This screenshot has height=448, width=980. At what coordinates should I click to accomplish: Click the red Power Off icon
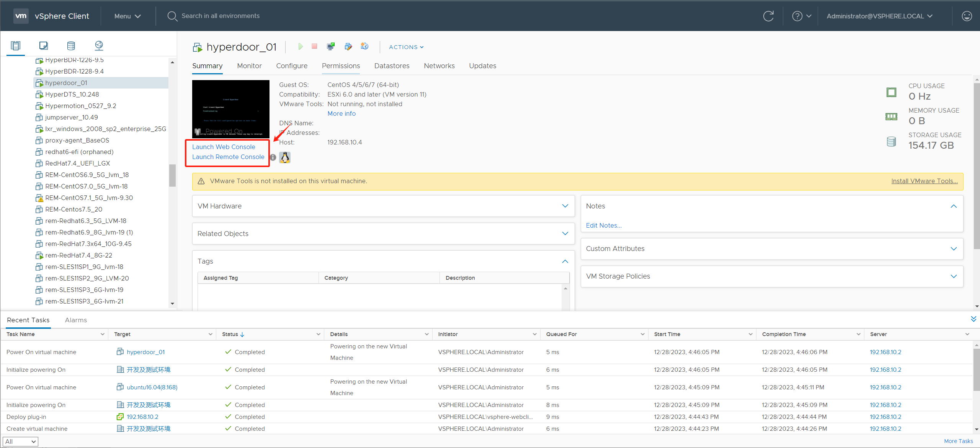(314, 46)
